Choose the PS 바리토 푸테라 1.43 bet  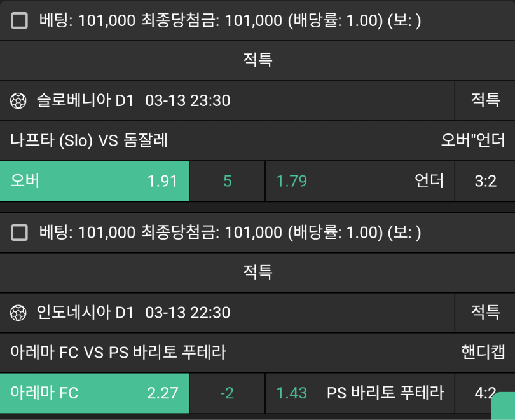click(x=359, y=393)
